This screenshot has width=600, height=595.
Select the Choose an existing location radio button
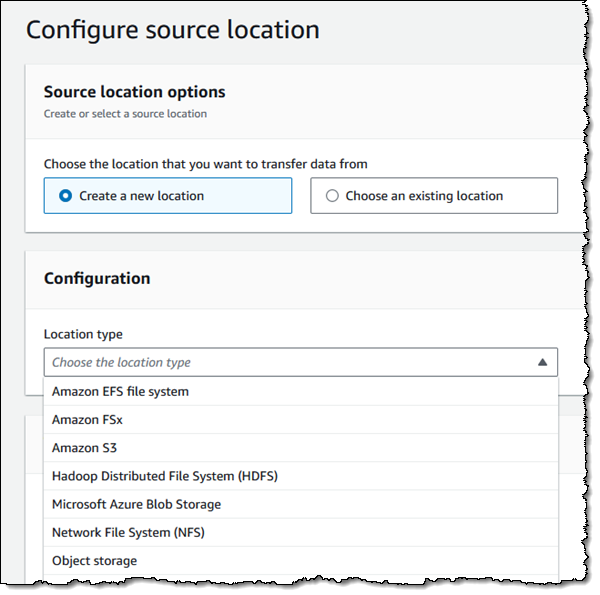click(333, 196)
